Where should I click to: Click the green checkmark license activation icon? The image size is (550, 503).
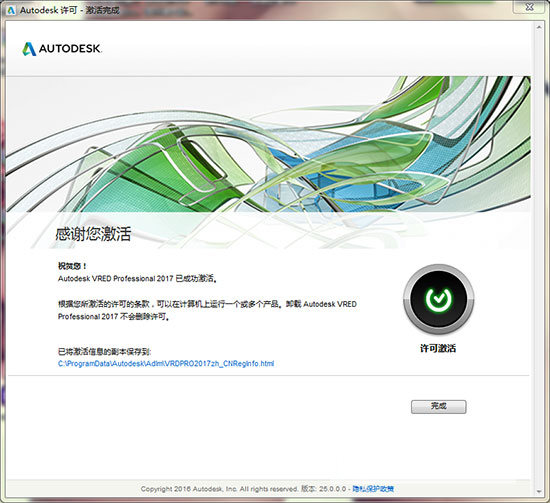(438, 299)
